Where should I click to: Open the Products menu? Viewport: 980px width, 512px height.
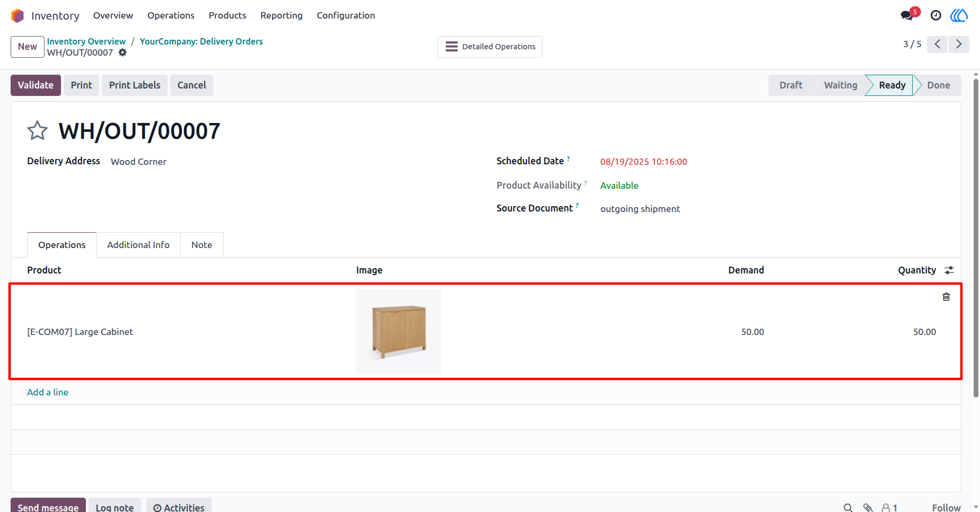tap(227, 15)
